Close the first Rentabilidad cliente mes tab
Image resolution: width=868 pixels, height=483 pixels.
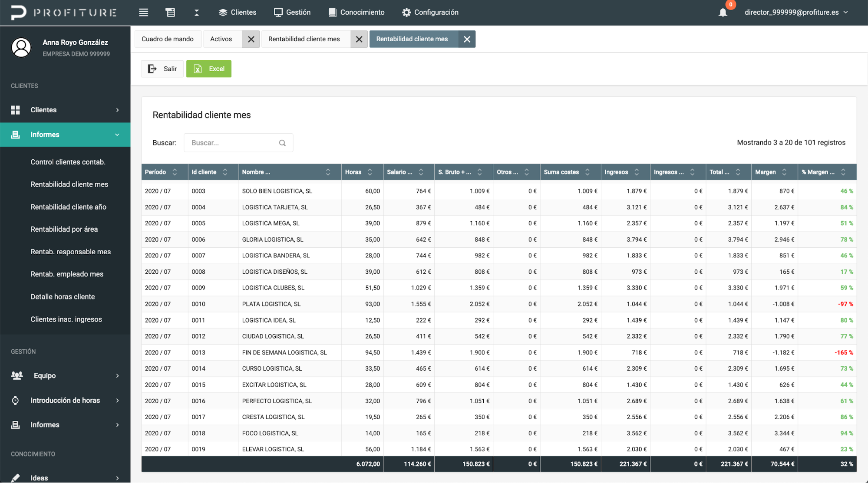[x=359, y=39]
